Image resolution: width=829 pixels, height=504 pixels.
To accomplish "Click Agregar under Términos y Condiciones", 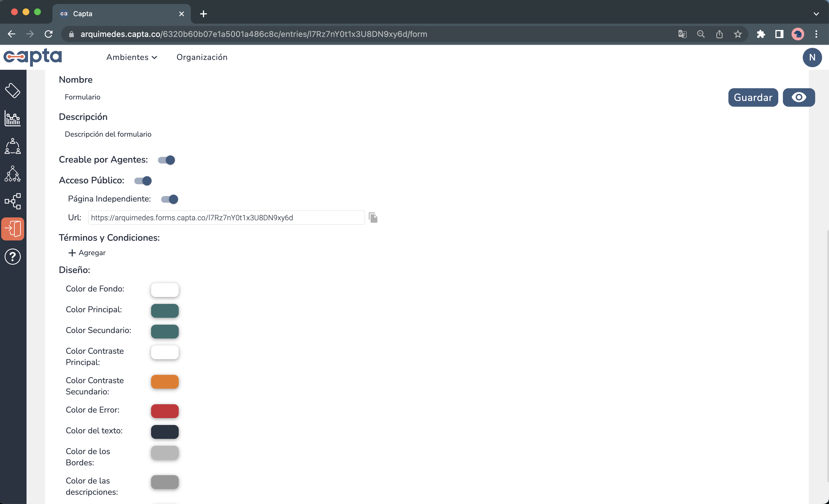I will (86, 253).
